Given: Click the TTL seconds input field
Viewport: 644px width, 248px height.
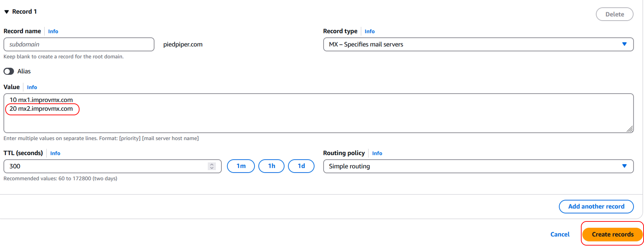Looking at the screenshot, I should click(105, 166).
